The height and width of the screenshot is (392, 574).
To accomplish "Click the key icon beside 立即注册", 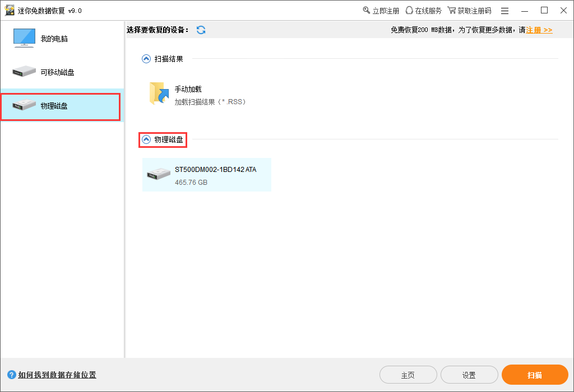I will point(367,10).
